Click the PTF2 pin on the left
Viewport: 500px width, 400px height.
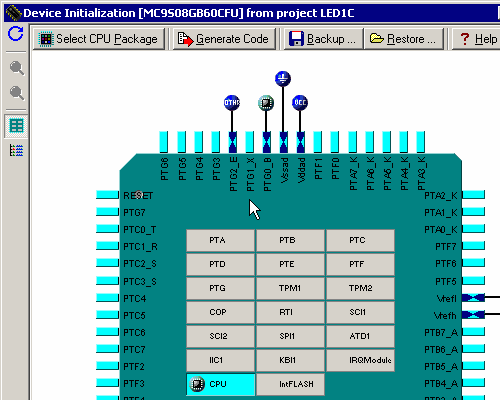coord(107,366)
